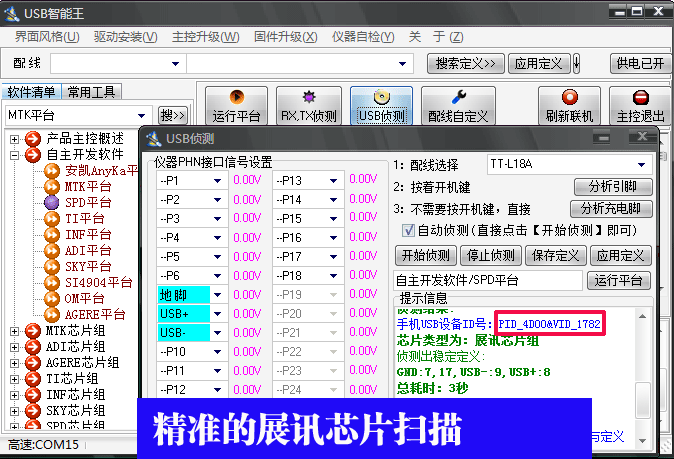Open the USB+ signal dropdown

coord(218,314)
